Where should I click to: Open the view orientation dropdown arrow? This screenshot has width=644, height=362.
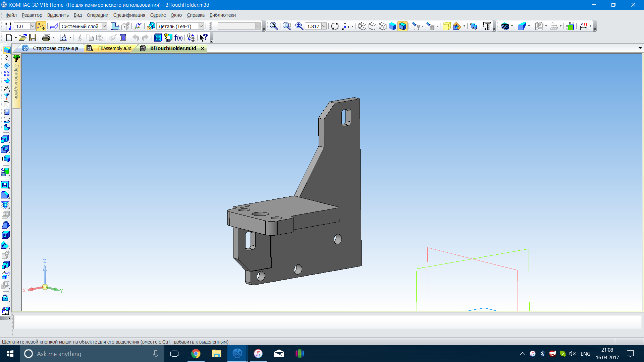353,26
